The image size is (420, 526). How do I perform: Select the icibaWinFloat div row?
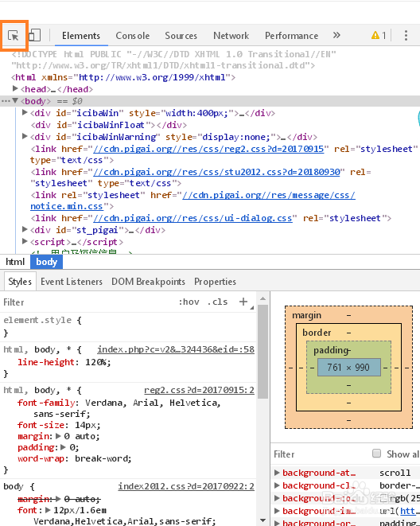(109, 125)
